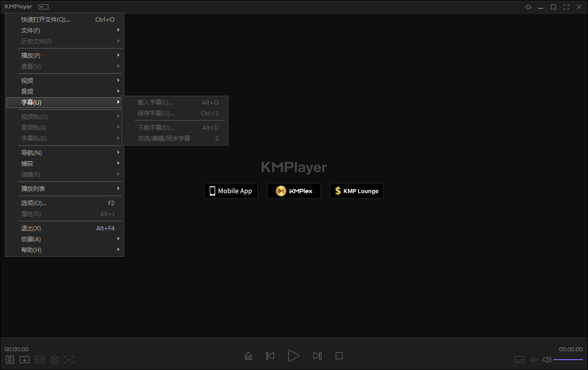Click the arrow beside 收藏(A)
Viewport: 588px width, 370px height.
click(x=118, y=238)
